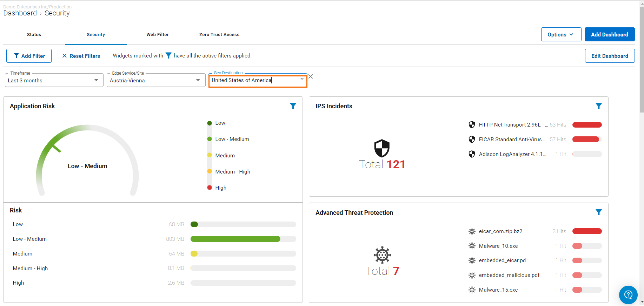Select the Security tab
This screenshot has width=644, height=306.
click(96, 34)
